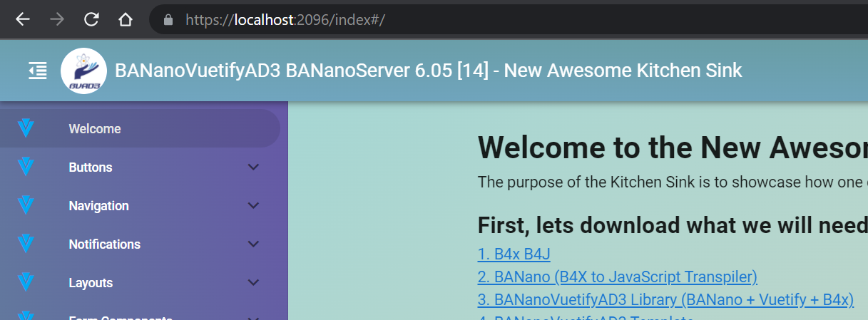868x320 pixels.
Task: Click the Welcome to the New heading
Action: [x=673, y=147]
